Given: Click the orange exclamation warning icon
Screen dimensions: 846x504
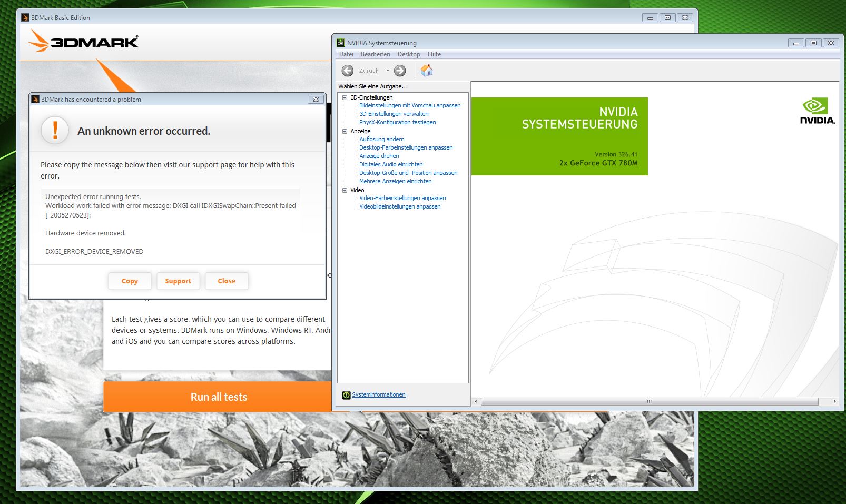Looking at the screenshot, I should (x=55, y=130).
